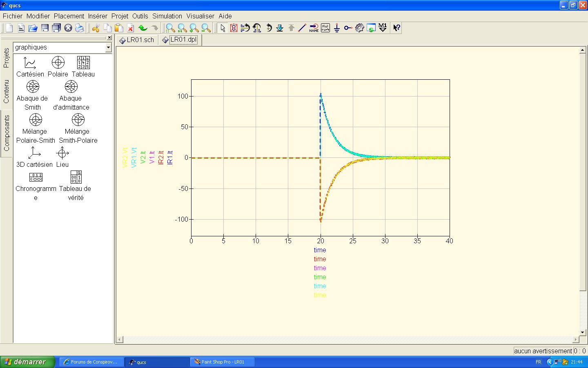Rotate the selected element
Screen dimensions: 588x368
point(269,28)
